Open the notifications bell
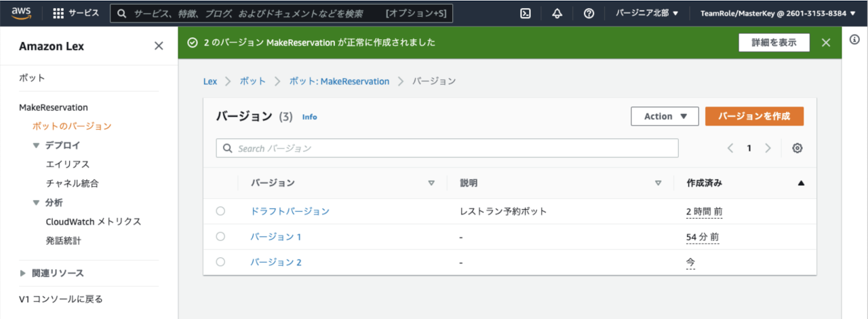Screen dimensions: 868x319 (x=557, y=13)
